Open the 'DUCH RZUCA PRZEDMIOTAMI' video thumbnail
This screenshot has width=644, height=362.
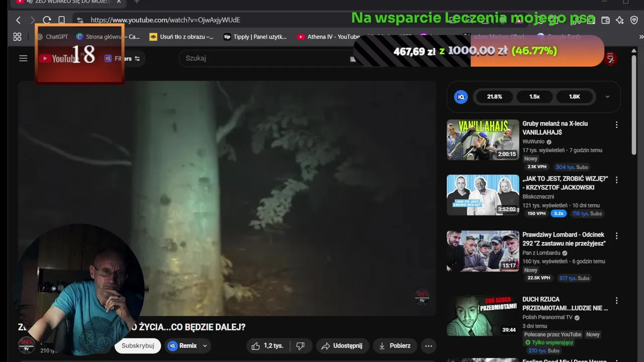[482, 315]
